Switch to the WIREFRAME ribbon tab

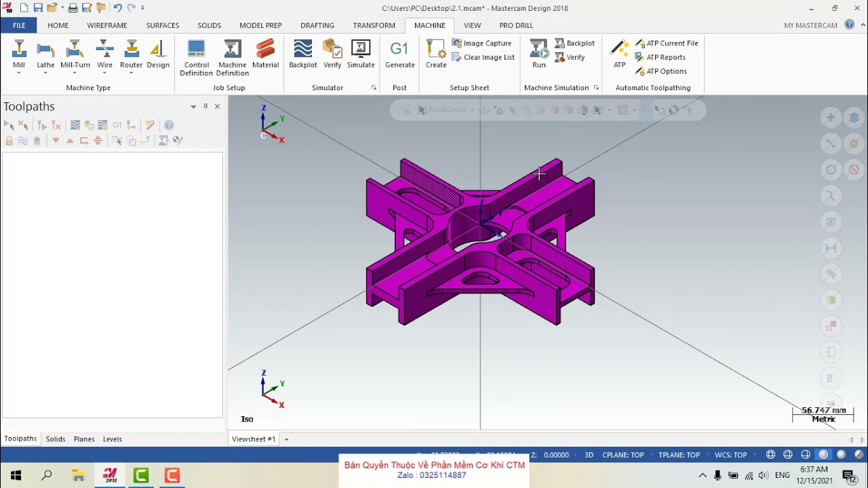click(107, 26)
